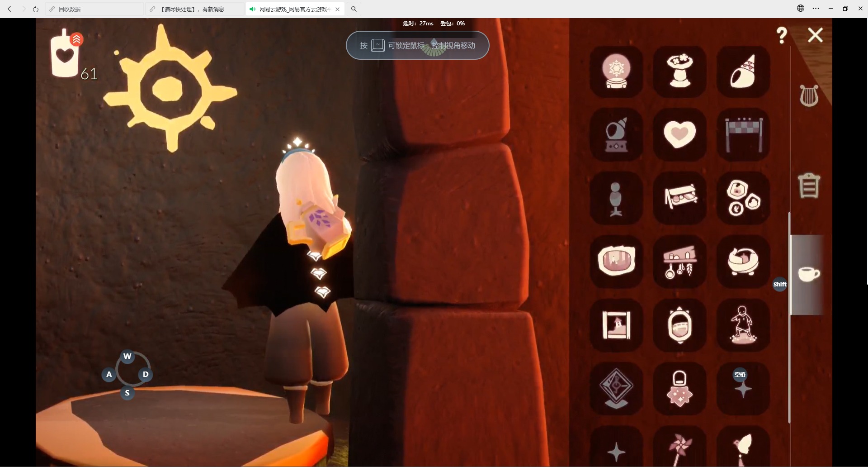The height and width of the screenshot is (467, 868).
Task: Open the clipboard list category tab
Action: coord(809,185)
